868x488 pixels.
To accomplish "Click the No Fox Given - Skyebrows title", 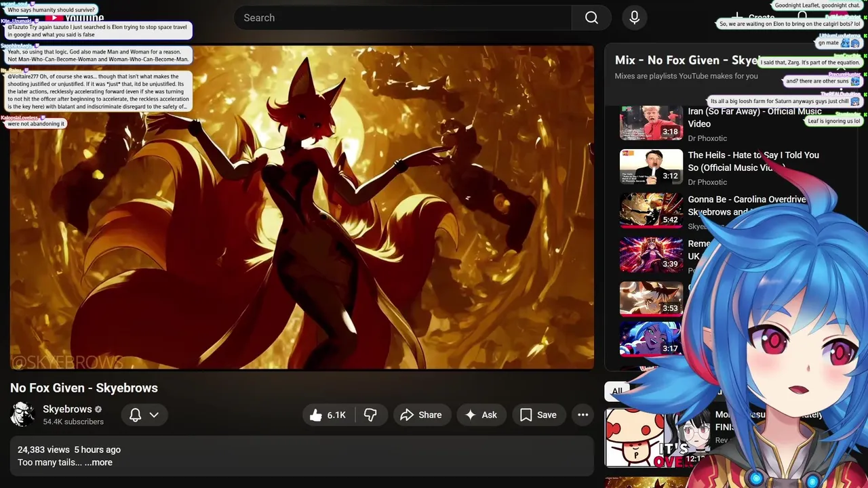I will click(84, 388).
